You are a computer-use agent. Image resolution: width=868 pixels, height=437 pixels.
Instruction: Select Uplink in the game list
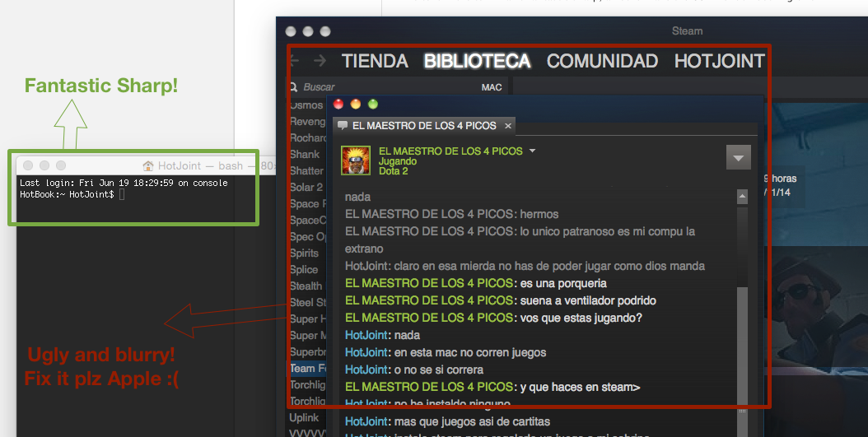click(x=304, y=417)
